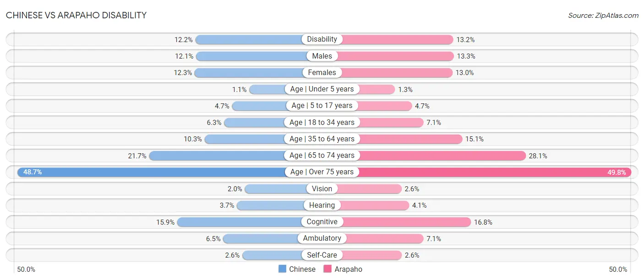Select the Ambulatory row label
Screen dimensions: 644x280
322,238
